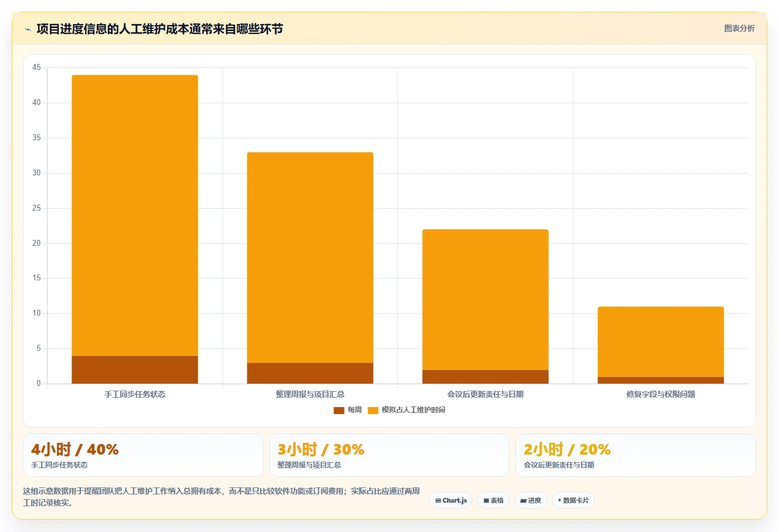779x532 pixels.
Task: Select the 数据卡片 chip
Action: pos(573,500)
